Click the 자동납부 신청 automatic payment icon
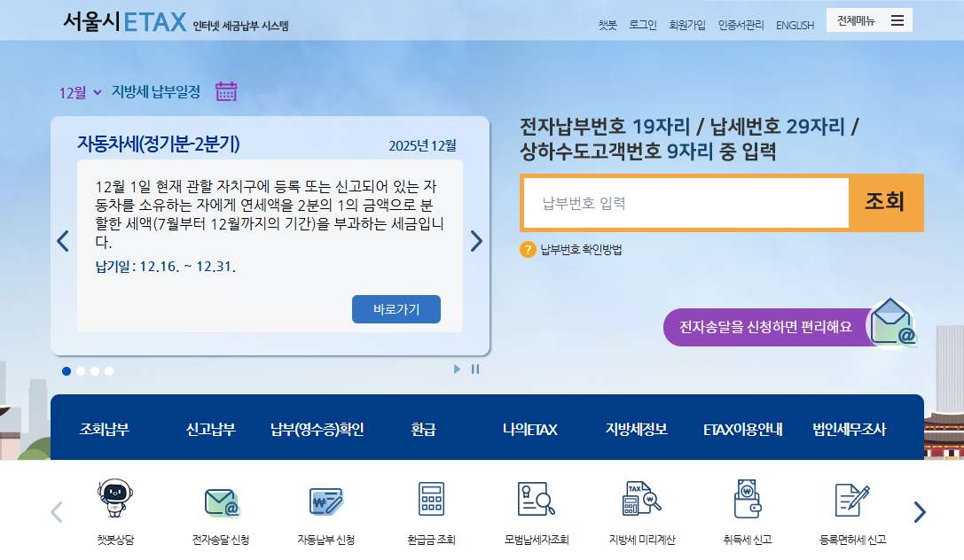The width and height of the screenshot is (964, 560). tap(325, 501)
